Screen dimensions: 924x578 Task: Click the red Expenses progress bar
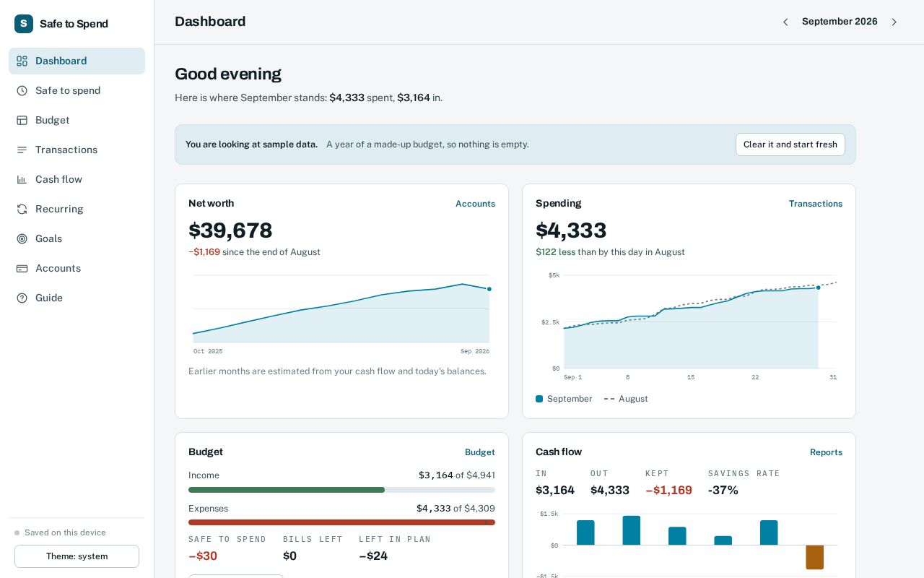tap(341, 522)
